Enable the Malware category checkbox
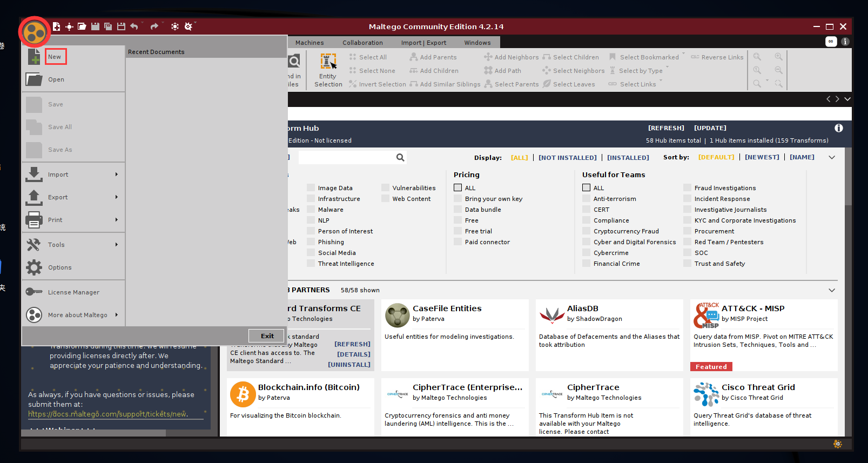Image resolution: width=868 pixels, height=463 pixels. tap(311, 209)
